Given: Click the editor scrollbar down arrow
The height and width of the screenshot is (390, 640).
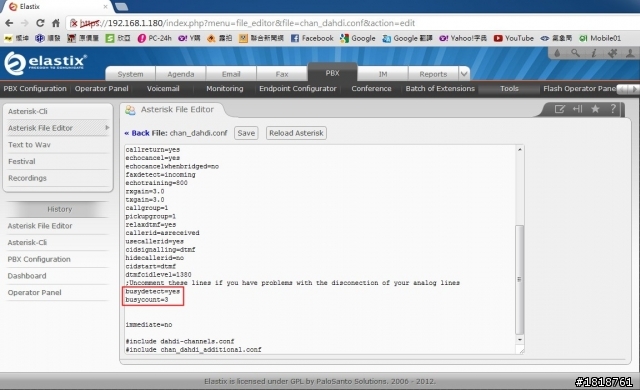Looking at the screenshot, I should [520, 339].
